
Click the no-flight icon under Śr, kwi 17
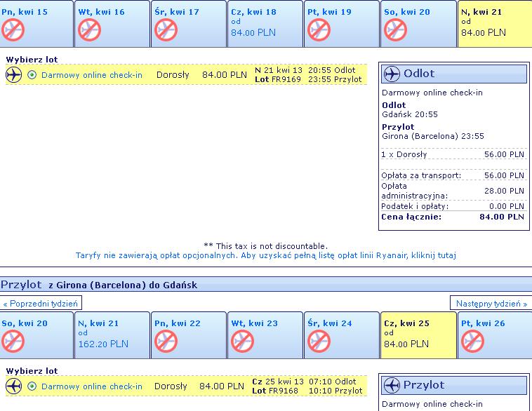click(x=166, y=30)
